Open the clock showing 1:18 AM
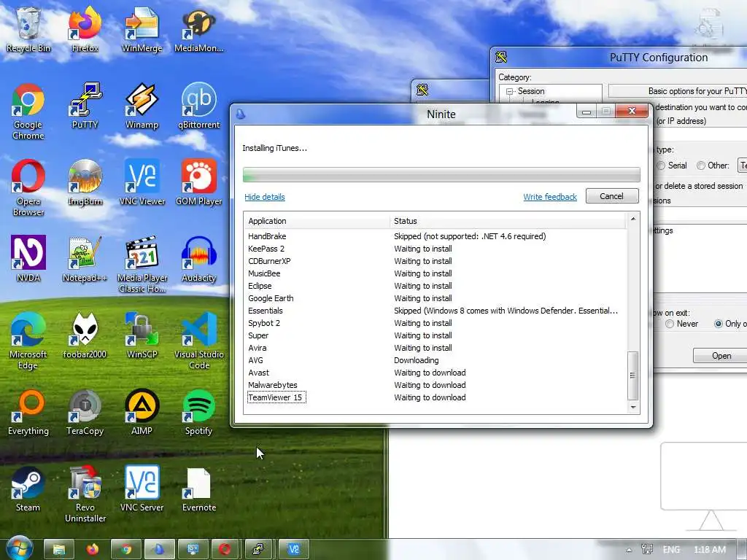Screen dimensions: 747x560 pyautogui.click(x=710, y=550)
